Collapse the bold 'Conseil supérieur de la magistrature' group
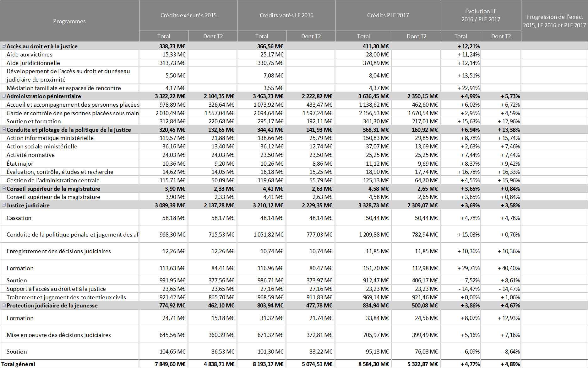Image resolution: width=588 pixels, height=368 pixels. point(4,189)
